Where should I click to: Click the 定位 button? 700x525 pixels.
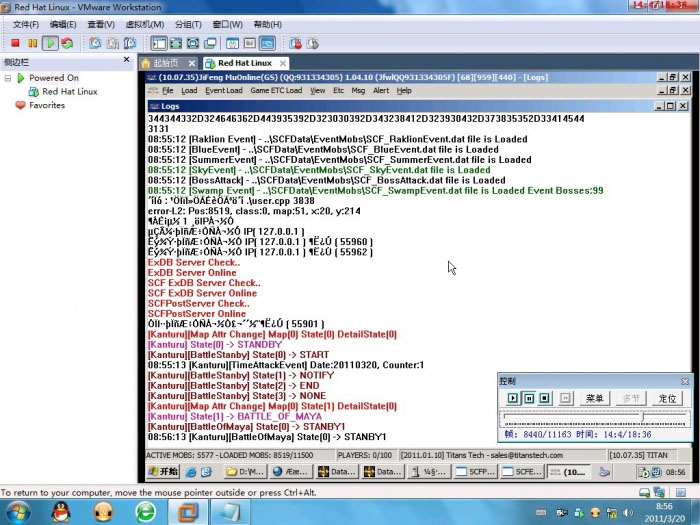(667, 398)
